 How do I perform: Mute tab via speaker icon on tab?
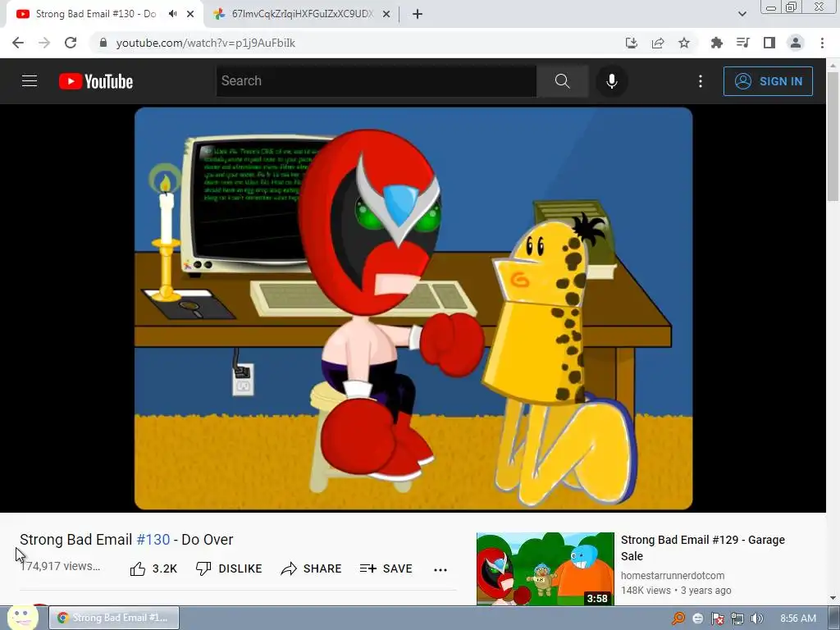[172, 14]
